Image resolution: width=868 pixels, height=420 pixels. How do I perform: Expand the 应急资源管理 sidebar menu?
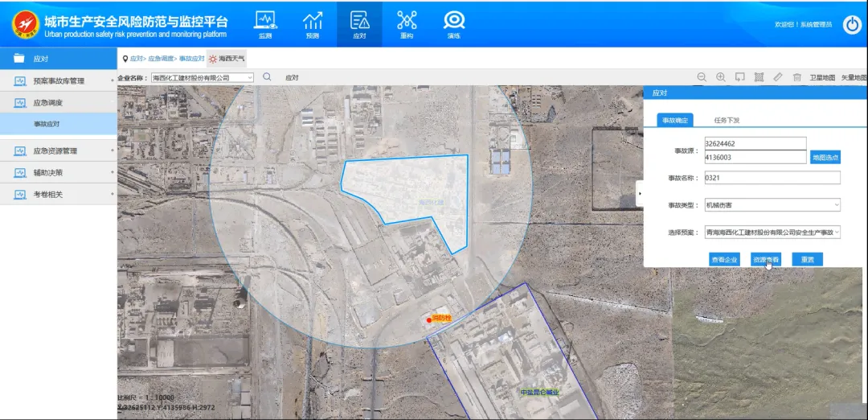(58, 150)
